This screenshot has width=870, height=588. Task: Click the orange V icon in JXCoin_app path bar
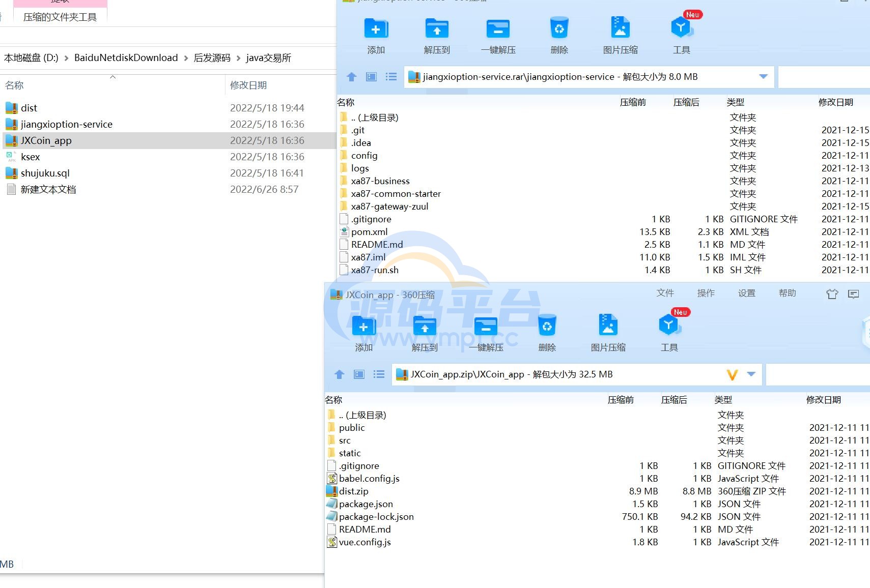click(732, 375)
